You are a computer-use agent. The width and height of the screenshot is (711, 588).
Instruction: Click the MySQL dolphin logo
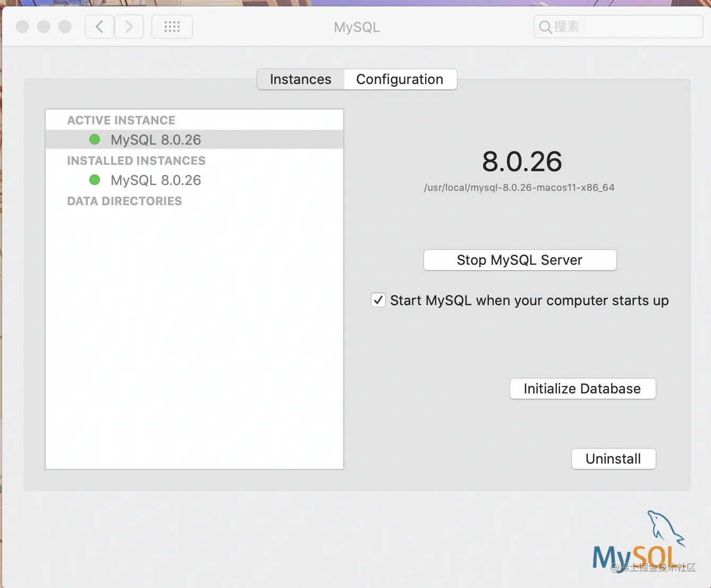(640, 541)
